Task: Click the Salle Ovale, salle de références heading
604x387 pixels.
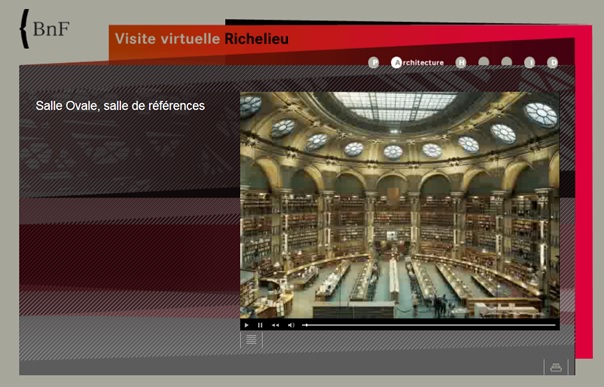Action: pyautogui.click(x=120, y=106)
